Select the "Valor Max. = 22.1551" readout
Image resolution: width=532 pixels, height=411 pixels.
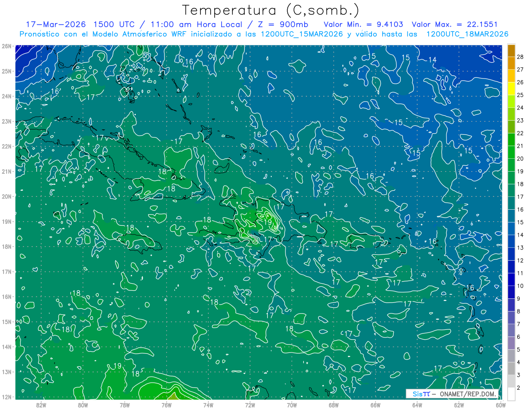(x=454, y=24)
